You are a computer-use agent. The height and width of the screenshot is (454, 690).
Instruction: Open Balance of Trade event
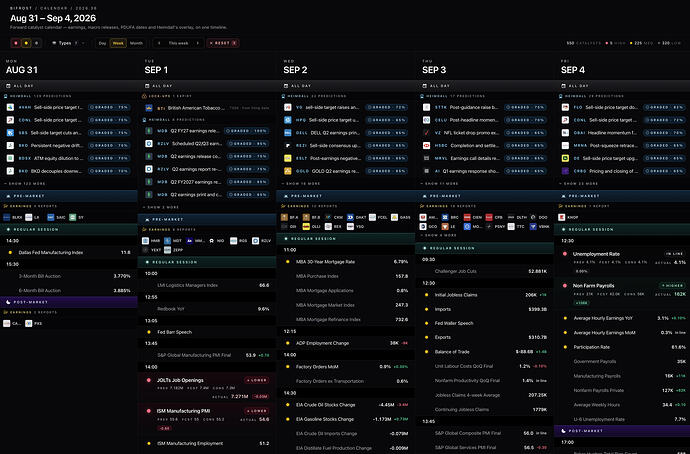pos(484,351)
